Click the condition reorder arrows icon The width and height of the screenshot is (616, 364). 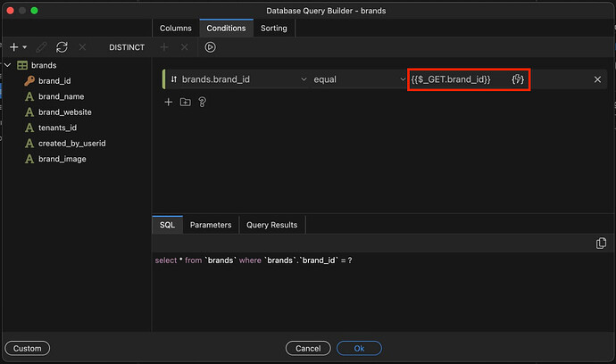tap(174, 79)
